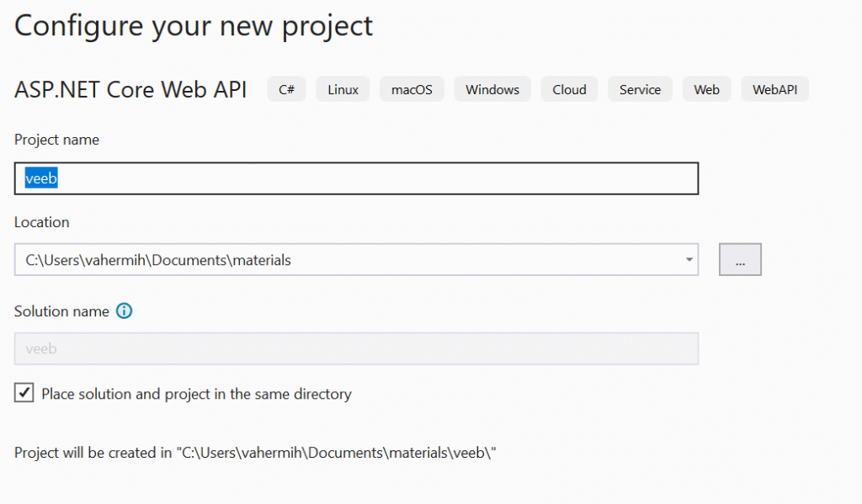Click the "Project will be created in" path text

pyautogui.click(x=255, y=453)
